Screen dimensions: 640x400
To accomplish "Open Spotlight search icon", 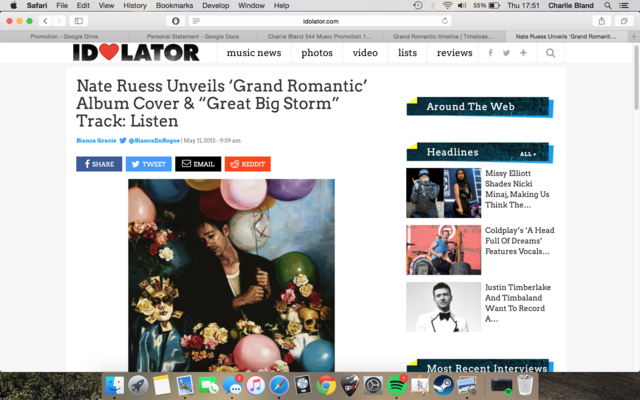I will pos(608,5).
